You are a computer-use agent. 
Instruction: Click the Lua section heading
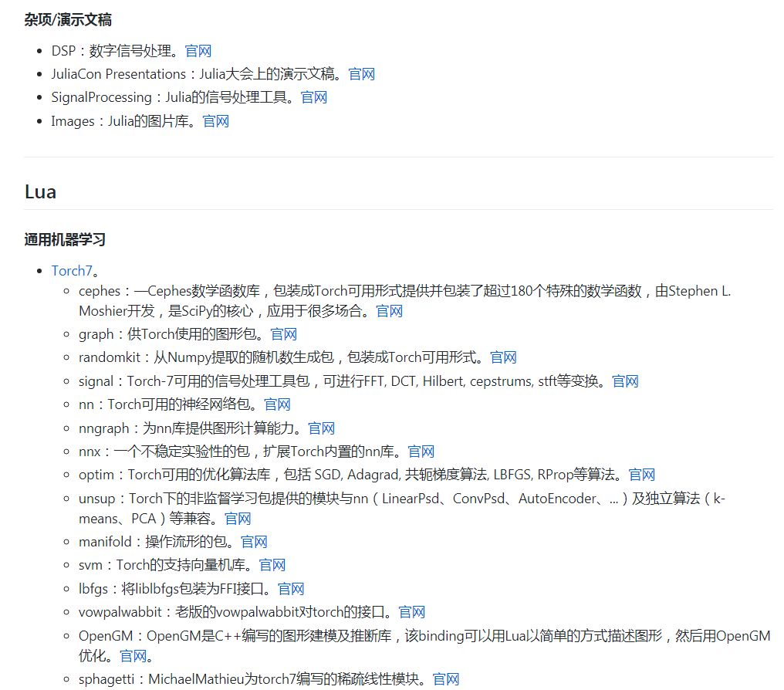[40, 192]
